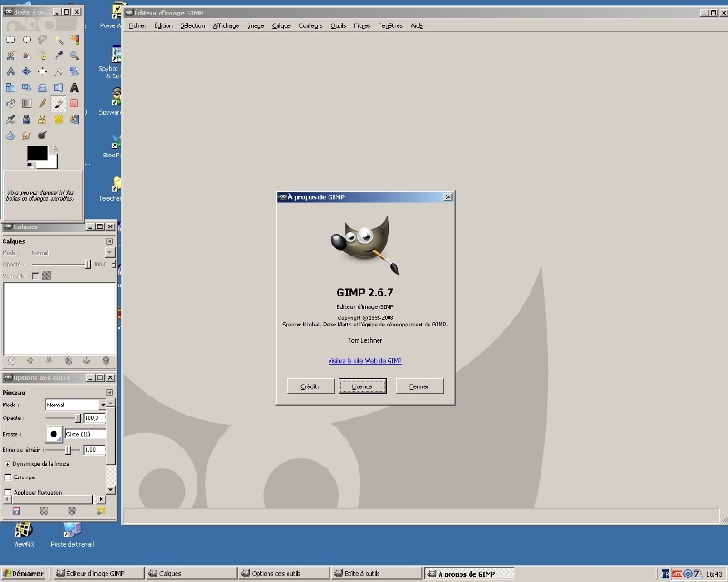The height and width of the screenshot is (582, 728).
Task: Toggle the Verrouiller lock checkbox
Action: pos(35,276)
